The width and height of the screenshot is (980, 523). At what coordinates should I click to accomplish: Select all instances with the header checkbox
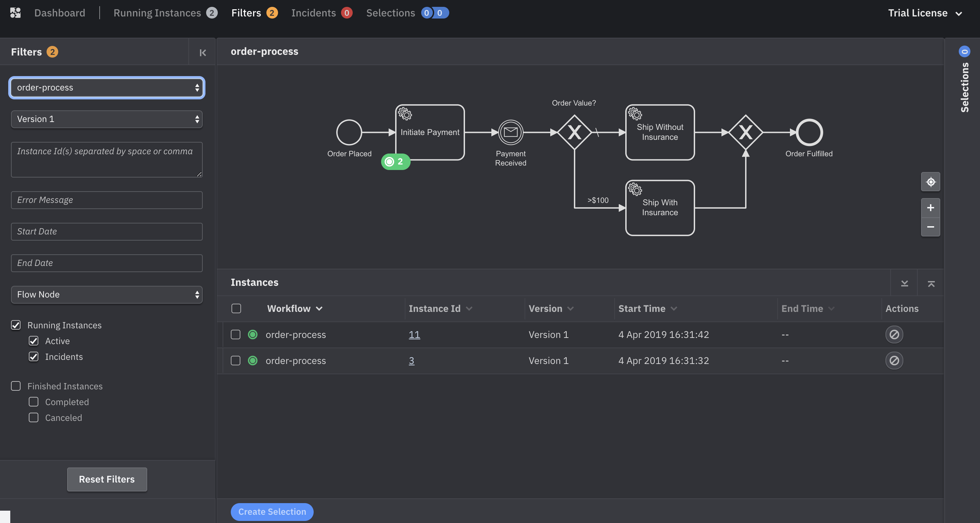[236, 308]
